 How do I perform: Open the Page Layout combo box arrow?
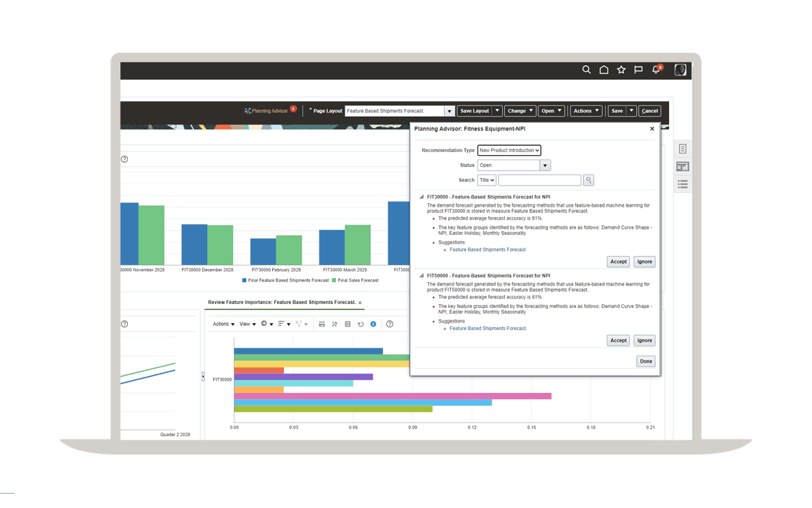449,111
